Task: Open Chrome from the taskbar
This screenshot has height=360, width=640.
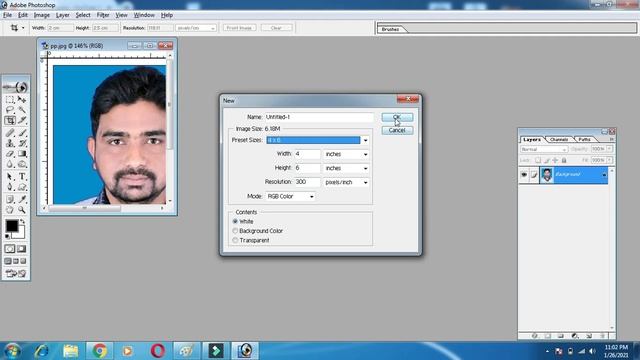Action: click(99, 351)
